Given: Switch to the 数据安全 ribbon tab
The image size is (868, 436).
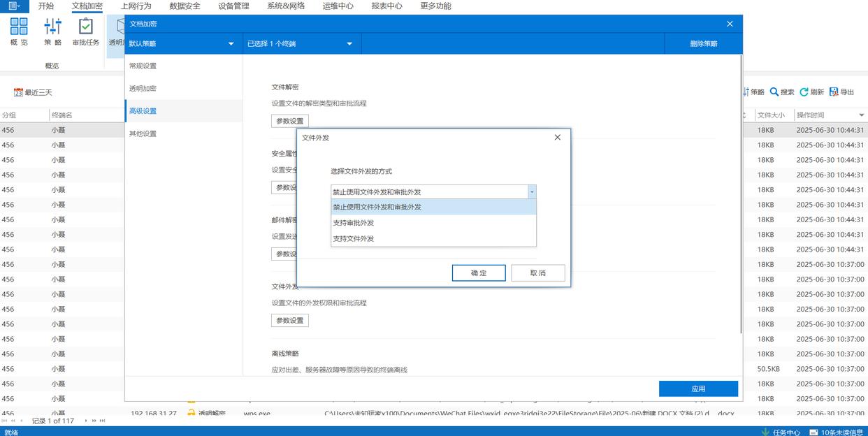Looking at the screenshot, I should (x=185, y=6).
